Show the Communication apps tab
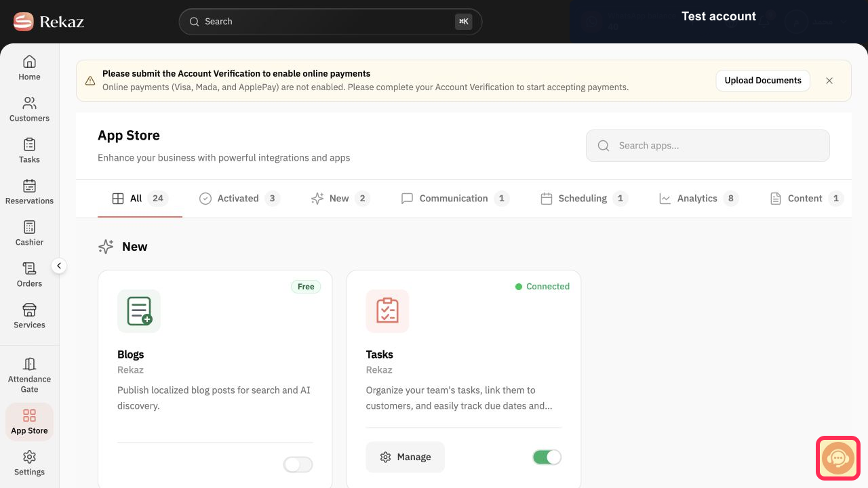The image size is (868, 488). (455, 199)
